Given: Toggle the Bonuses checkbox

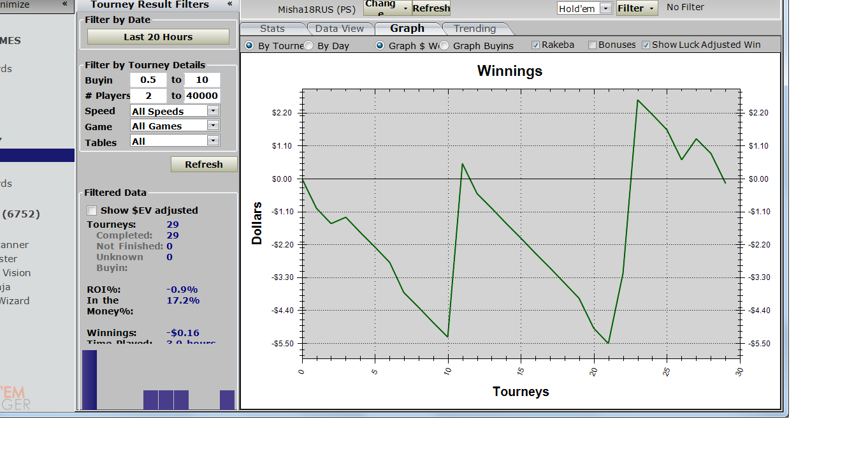Looking at the screenshot, I should (592, 45).
